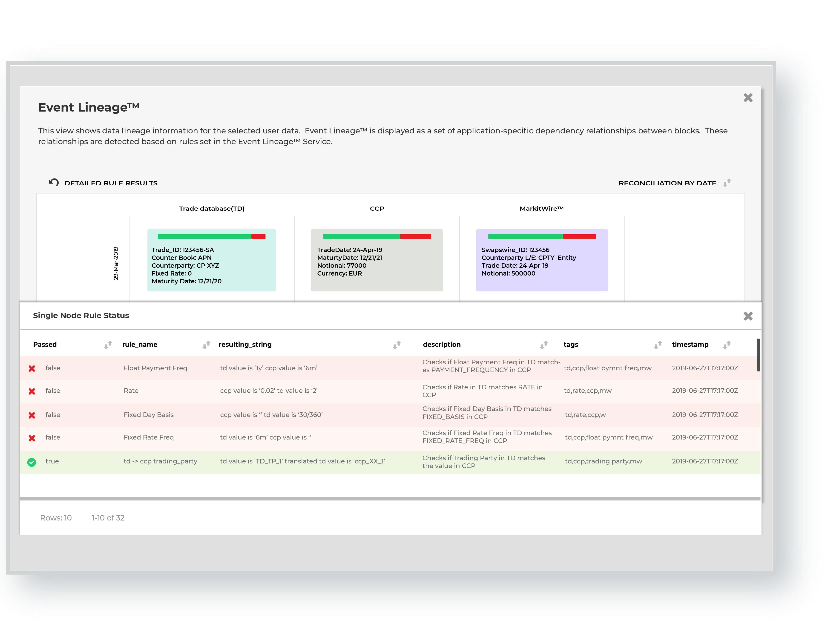This screenshot has width=828, height=644.
Task: Click the rule table vertical scrollbar
Action: point(758,355)
